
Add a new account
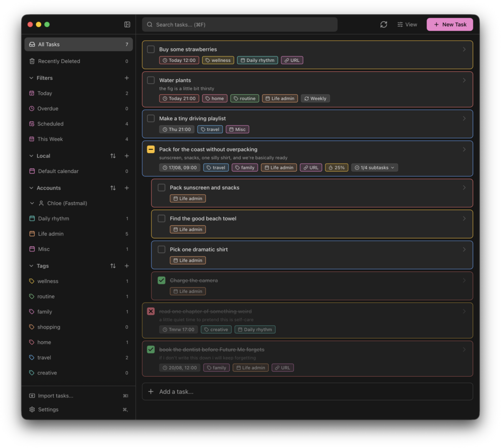(x=127, y=188)
